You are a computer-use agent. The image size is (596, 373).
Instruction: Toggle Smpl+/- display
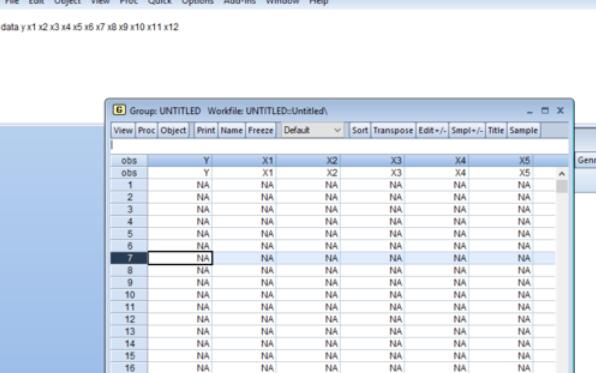467,130
